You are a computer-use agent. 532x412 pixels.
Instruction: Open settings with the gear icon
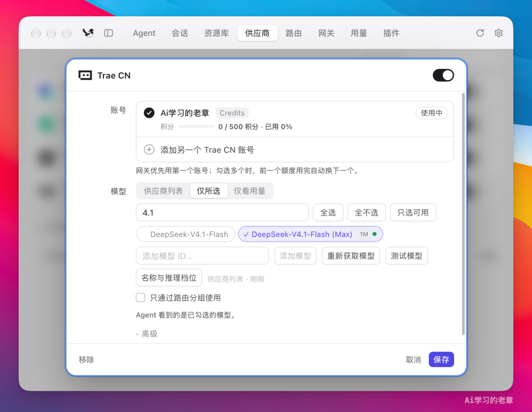pos(499,33)
